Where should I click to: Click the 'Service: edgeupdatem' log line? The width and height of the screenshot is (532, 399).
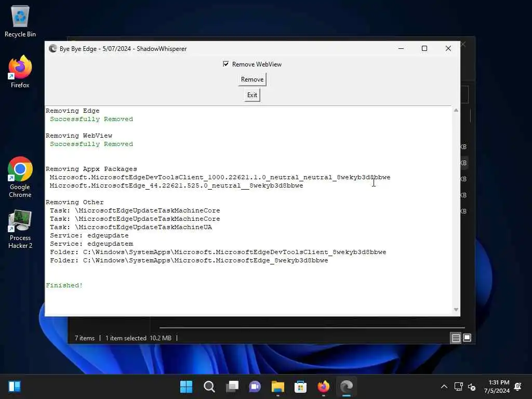tap(91, 244)
